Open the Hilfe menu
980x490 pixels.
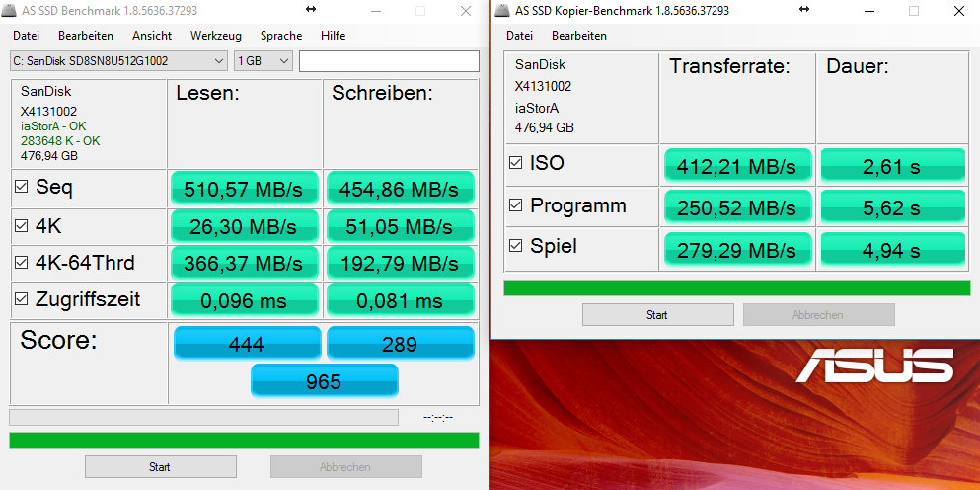coord(333,36)
